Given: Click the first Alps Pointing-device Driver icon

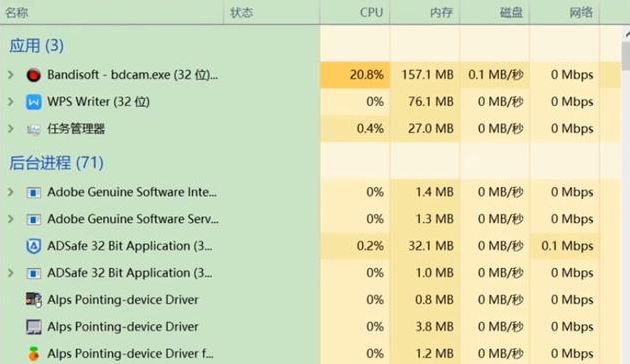Looking at the screenshot, I should 33,300.
